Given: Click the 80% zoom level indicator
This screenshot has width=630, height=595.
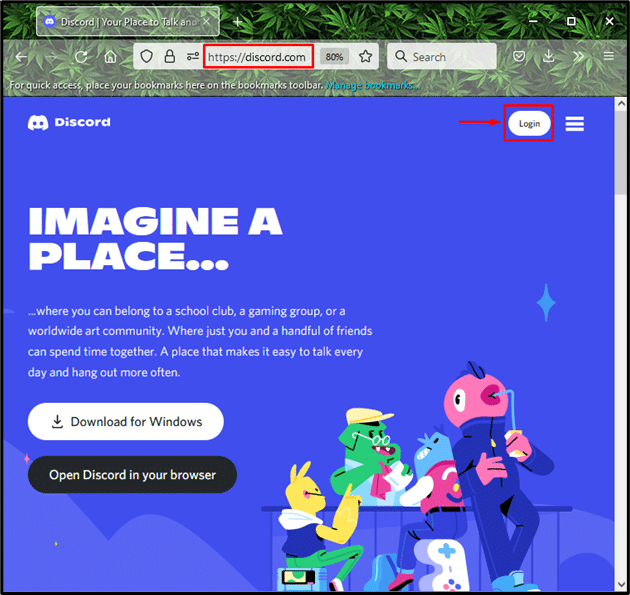Looking at the screenshot, I should coord(334,57).
